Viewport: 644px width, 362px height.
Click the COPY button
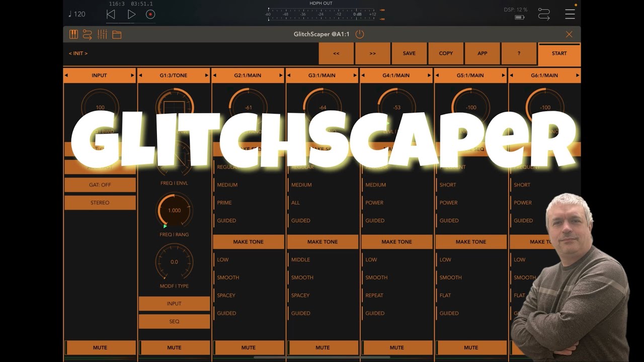click(446, 53)
